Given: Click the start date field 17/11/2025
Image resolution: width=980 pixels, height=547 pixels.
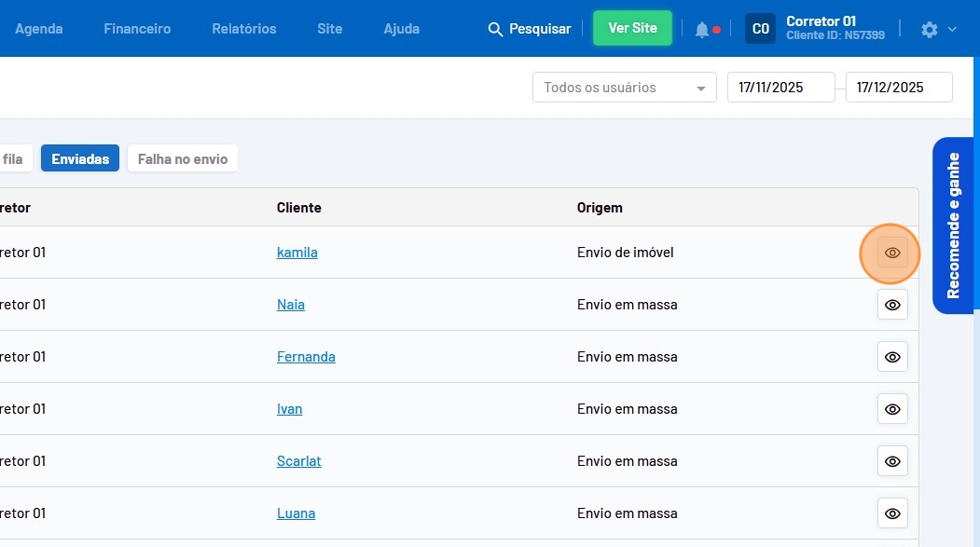Looking at the screenshot, I should point(780,88).
